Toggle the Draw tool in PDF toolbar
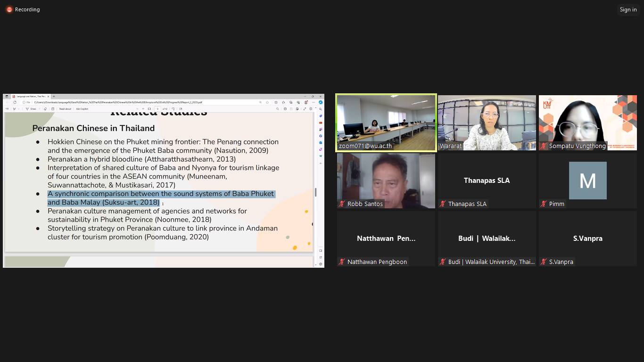 pyautogui.click(x=32, y=109)
